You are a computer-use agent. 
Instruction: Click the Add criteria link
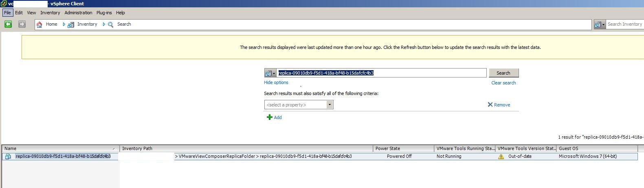[x=278, y=117]
